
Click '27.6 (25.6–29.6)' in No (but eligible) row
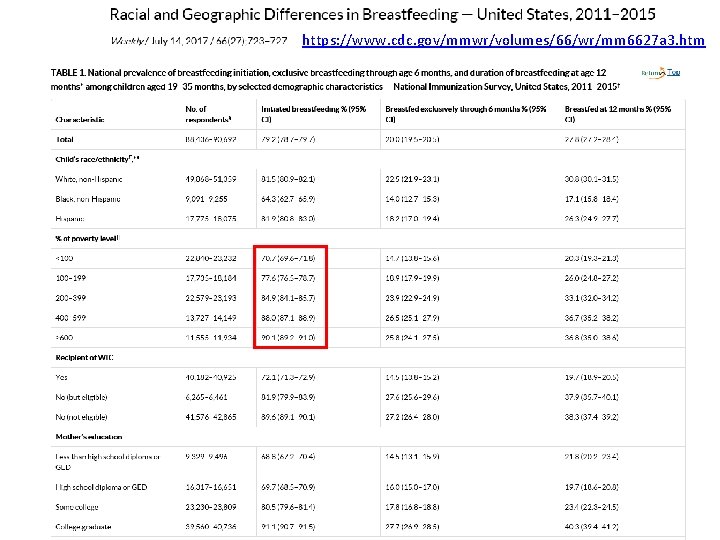[412, 397]
